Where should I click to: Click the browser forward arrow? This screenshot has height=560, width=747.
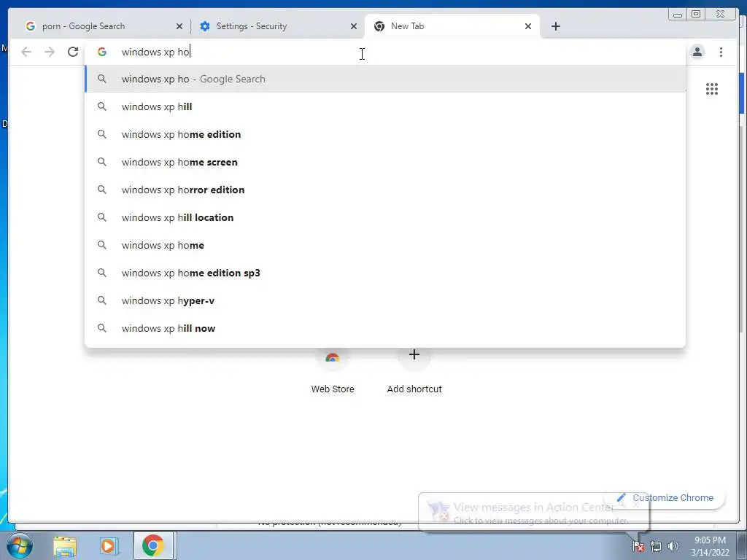click(50, 52)
